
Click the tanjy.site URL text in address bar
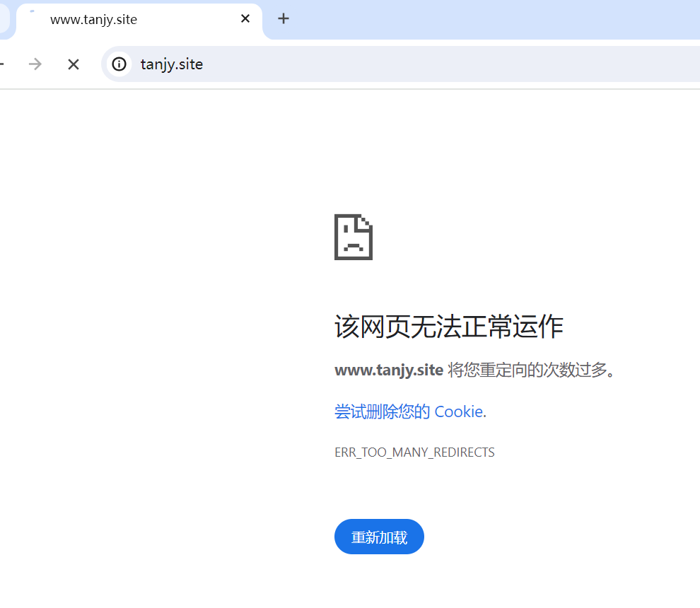point(172,64)
